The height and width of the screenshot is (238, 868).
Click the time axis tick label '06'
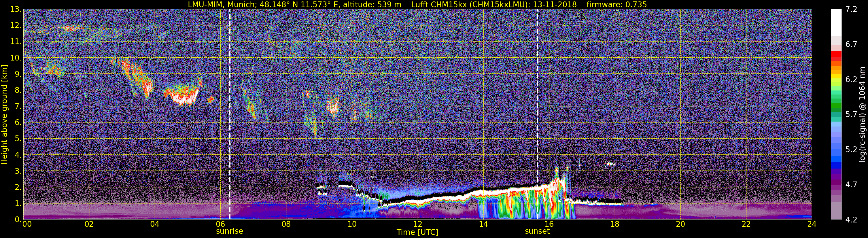coord(220,224)
